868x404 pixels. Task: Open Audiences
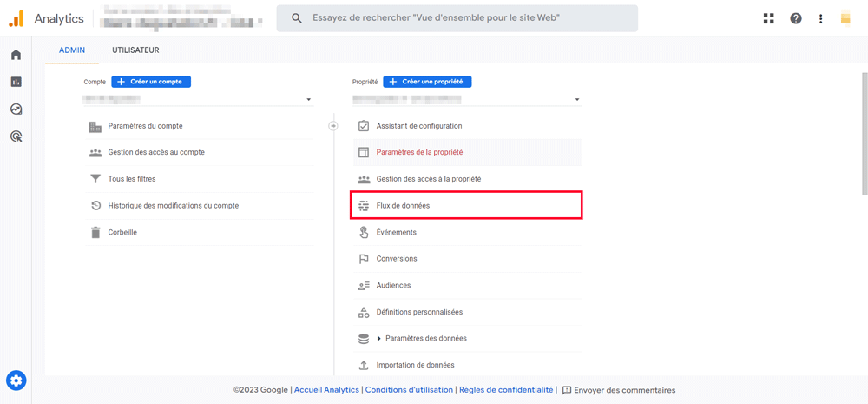click(x=468, y=285)
